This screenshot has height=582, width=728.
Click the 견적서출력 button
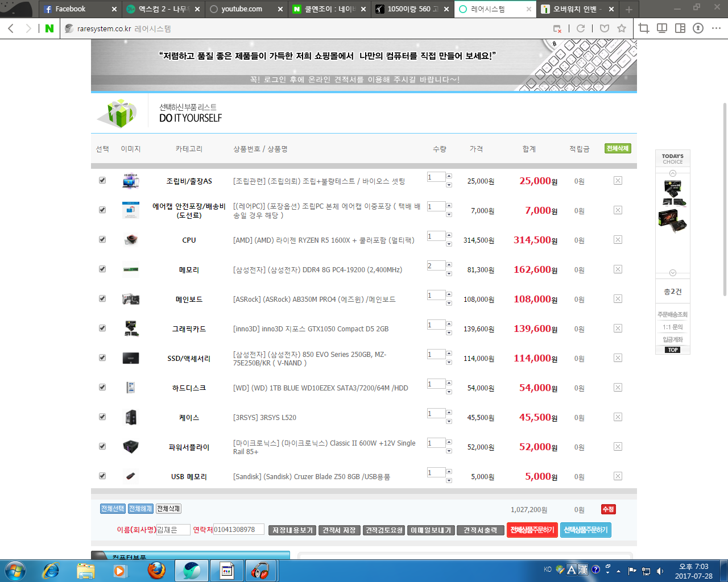[480, 530]
